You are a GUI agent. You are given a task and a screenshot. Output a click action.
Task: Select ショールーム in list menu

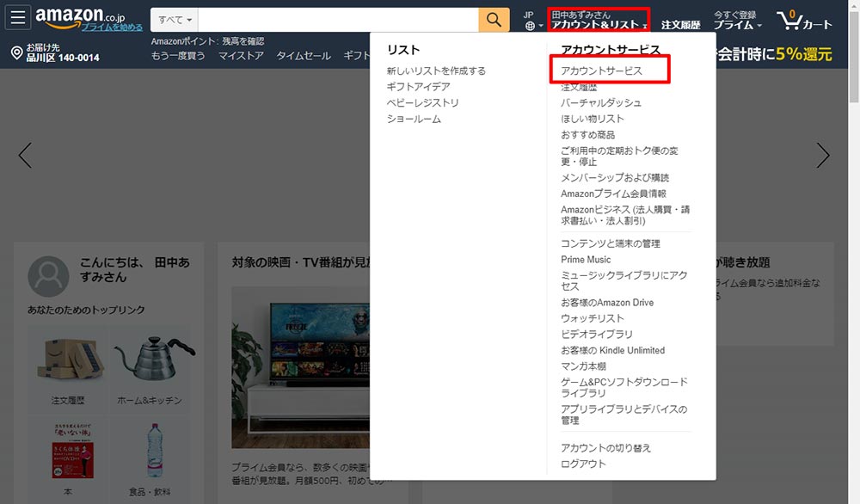click(414, 119)
